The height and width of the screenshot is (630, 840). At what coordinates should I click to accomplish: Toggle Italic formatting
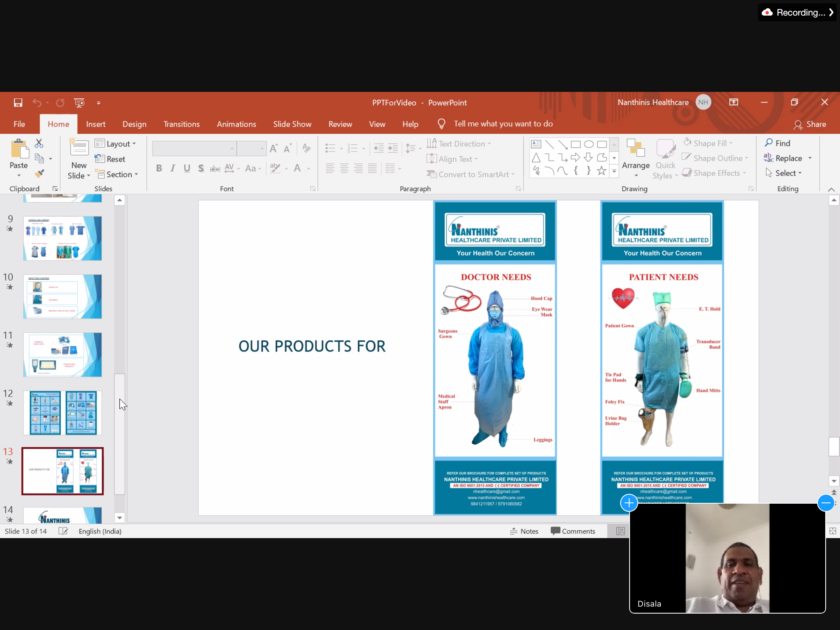coord(173,168)
